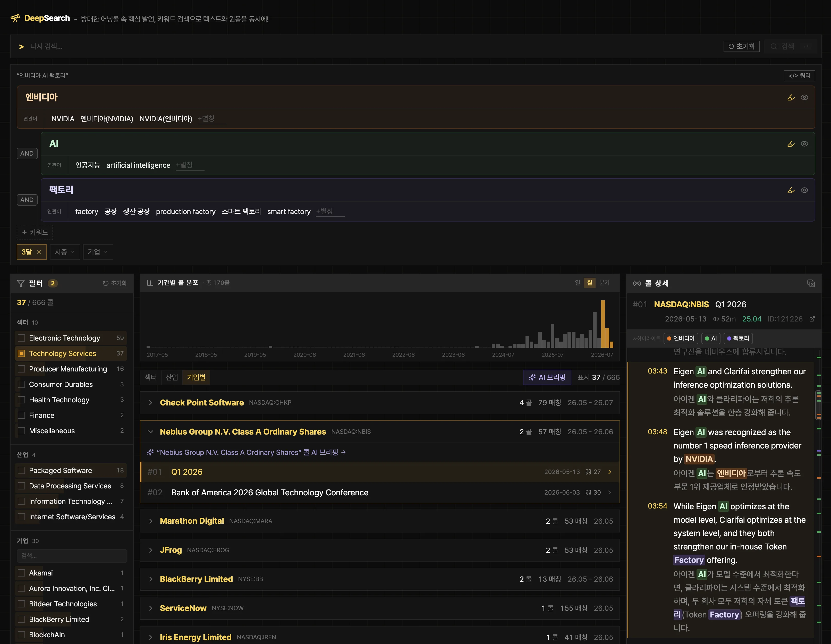This screenshot has height=644, width=831.
Task: Click the speaker icon beside 52m duration
Action: click(716, 319)
